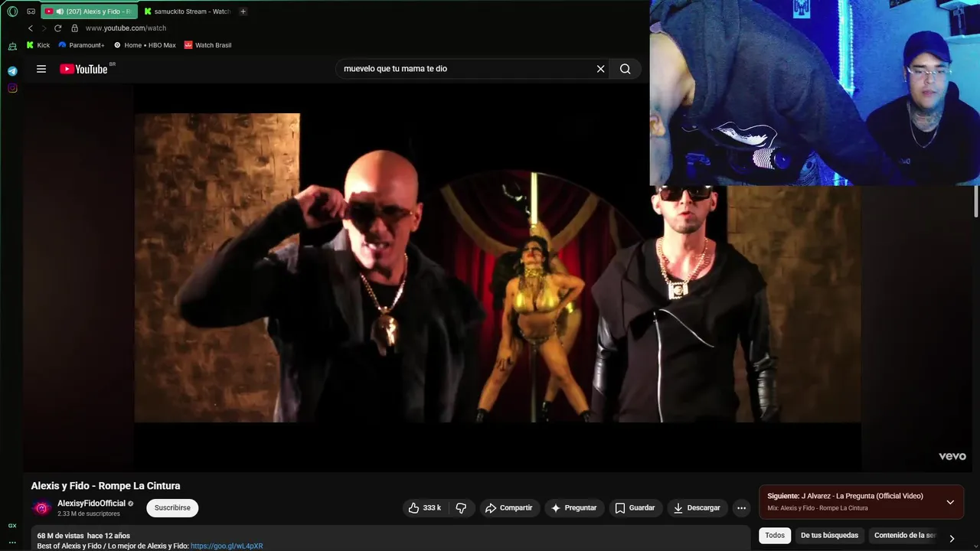Open the Kick bookmark
This screenshot has width=980, height=551.
(38, 45)
